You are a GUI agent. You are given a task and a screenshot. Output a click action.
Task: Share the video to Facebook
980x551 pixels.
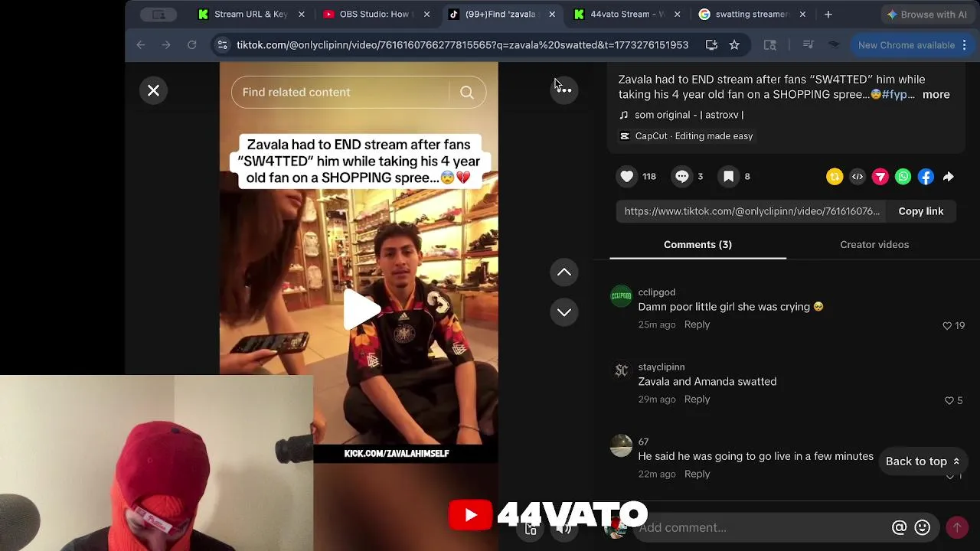tap(926, 177)
